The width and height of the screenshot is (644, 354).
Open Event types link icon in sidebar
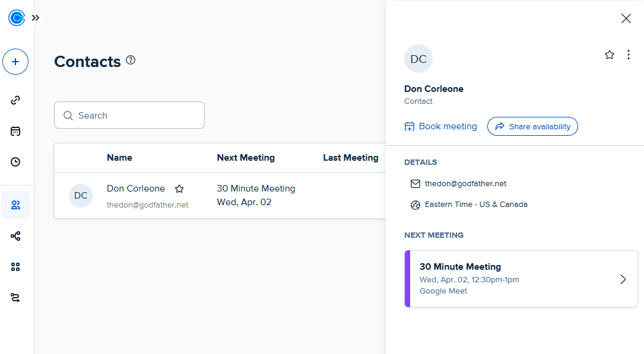point(15,100)
